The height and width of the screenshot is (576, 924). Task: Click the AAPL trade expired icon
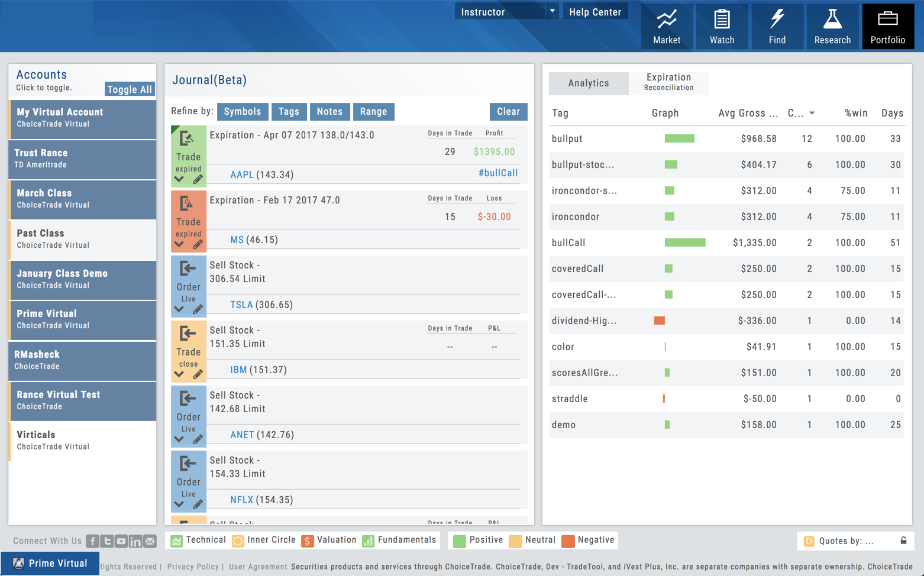(x=187, y=139)
